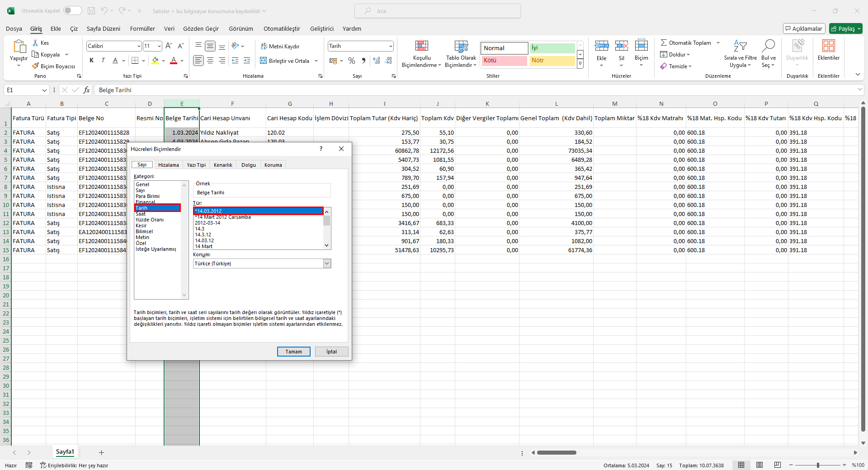Click the increase decimal icon
868x470 pixels.
(377, 61)
